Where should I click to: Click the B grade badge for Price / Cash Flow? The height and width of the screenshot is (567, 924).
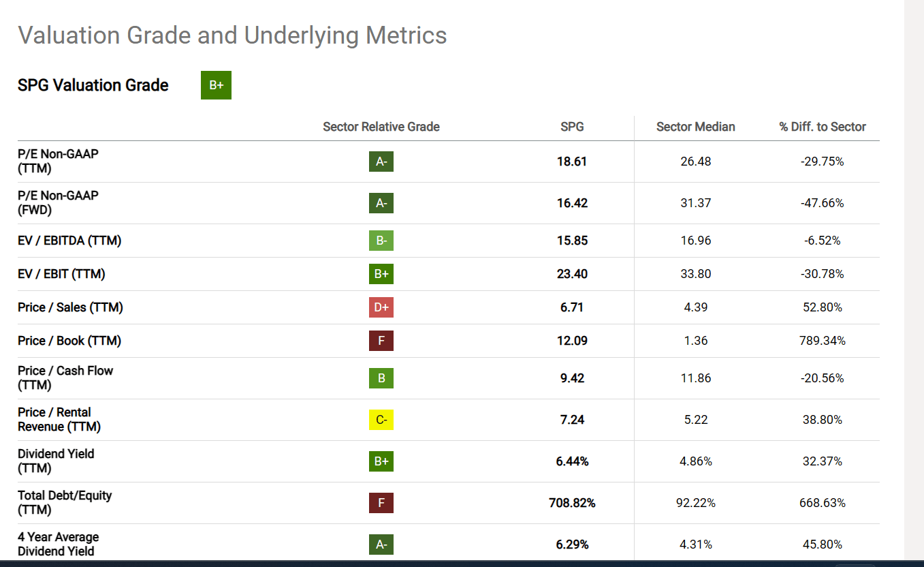(x=381, y=378)
